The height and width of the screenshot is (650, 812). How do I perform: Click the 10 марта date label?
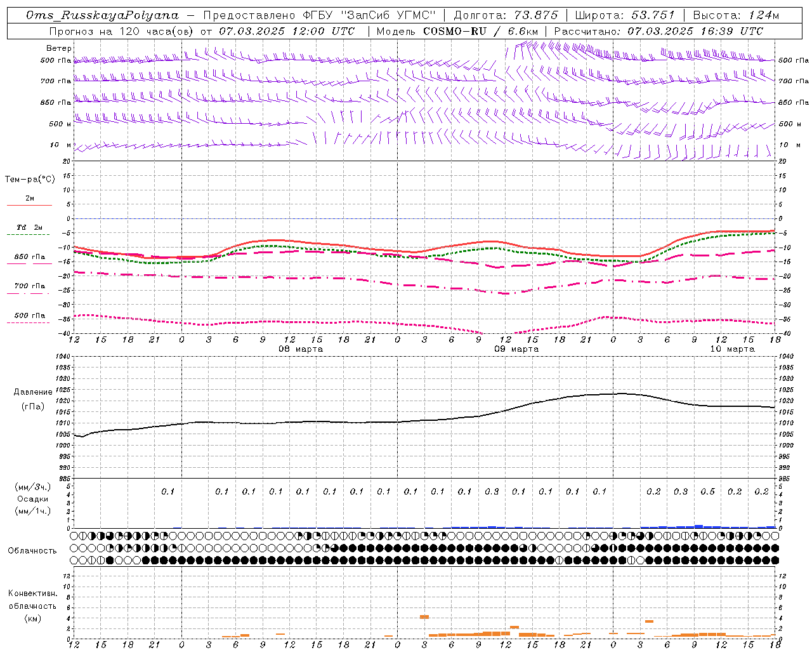[x=733, y=349]
